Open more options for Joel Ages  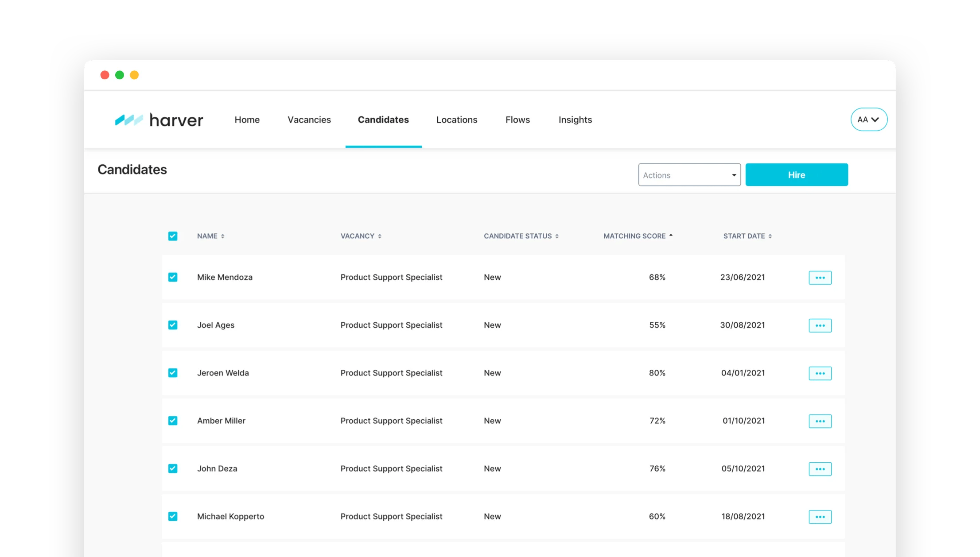820,325
